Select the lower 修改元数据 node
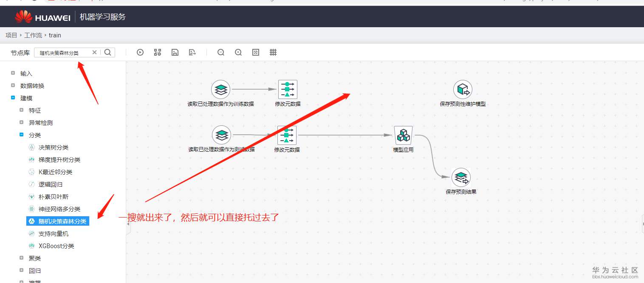Image resolution: width=644 pixels, height=283 pixels. (287, 135)
